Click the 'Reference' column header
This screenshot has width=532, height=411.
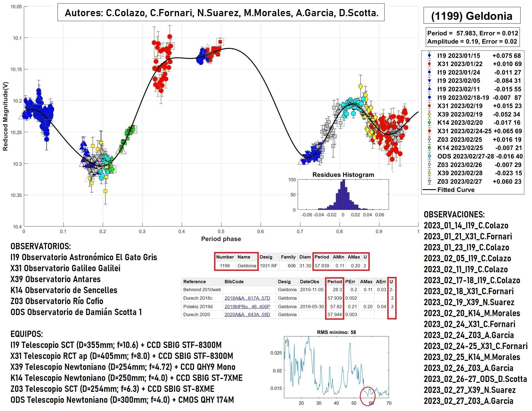pos(202,282)
